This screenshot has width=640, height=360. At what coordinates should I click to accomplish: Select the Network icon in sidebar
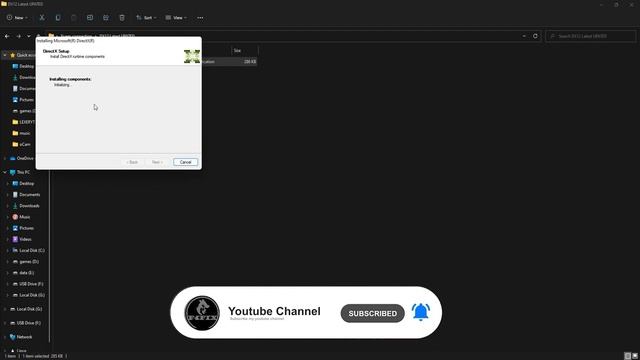[x=12, y=337]
